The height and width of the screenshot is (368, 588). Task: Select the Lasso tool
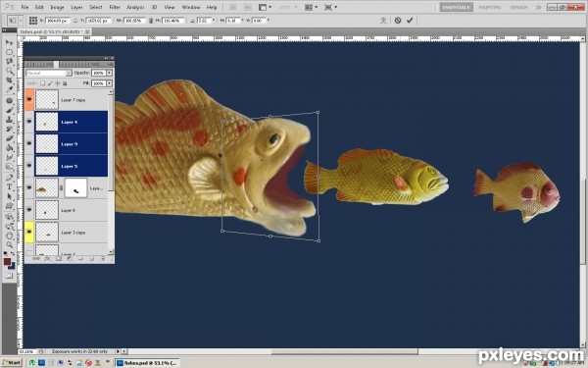pyautogui.click(x=9, y=61)
